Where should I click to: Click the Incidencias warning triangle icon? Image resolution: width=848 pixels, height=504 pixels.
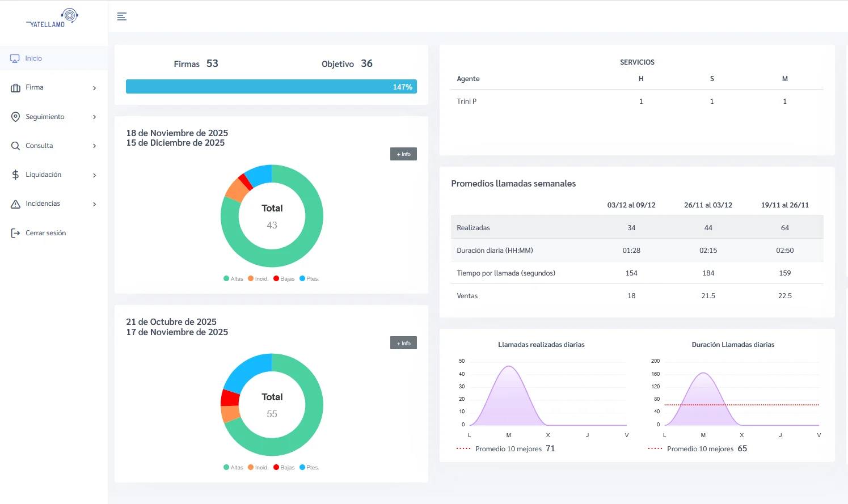click(15, 204)
